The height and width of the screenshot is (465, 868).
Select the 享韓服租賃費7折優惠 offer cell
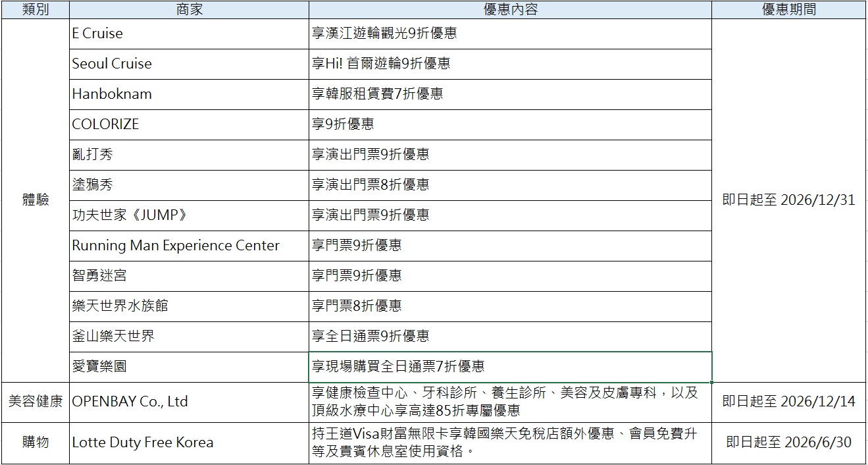coord(510,94)
